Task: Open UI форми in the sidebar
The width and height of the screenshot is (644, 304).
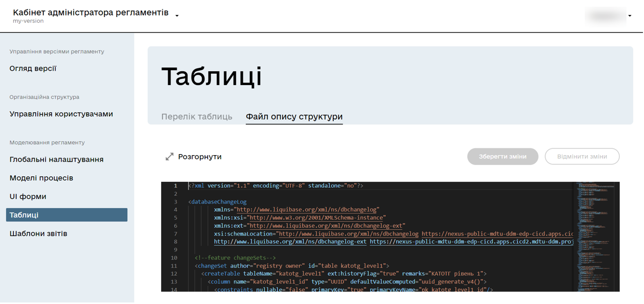Action: [x=28, y=197]
